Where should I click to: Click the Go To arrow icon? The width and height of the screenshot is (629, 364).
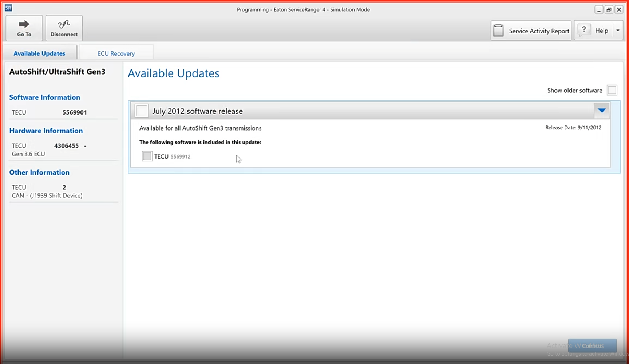(24, 24)
